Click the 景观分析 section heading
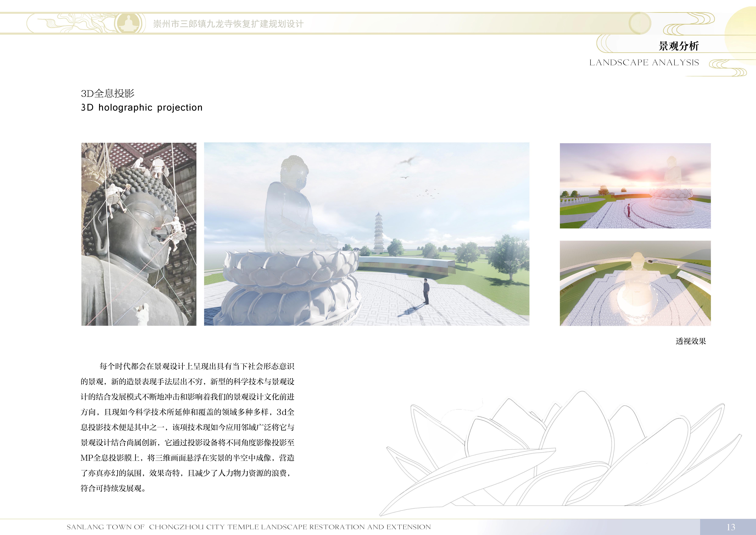Viewport: 756px width, 535px height. coord(678,46)
